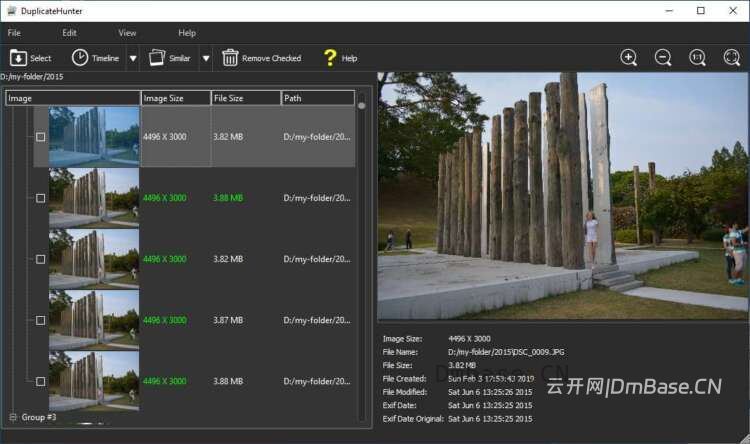This screenshot has width=750, height=444.
Task: Click the green 3.88 MB file size value
Action: click(228, 198)
